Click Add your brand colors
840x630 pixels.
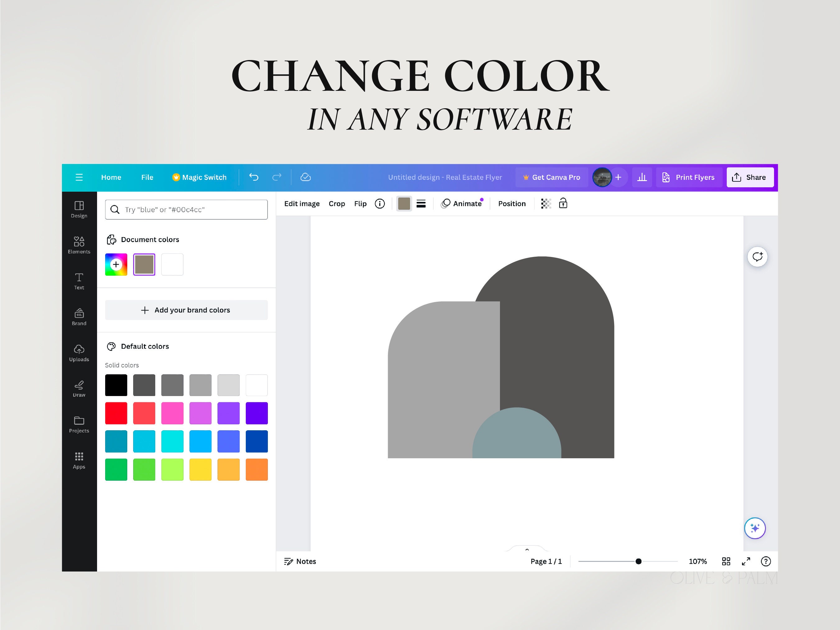186,310
